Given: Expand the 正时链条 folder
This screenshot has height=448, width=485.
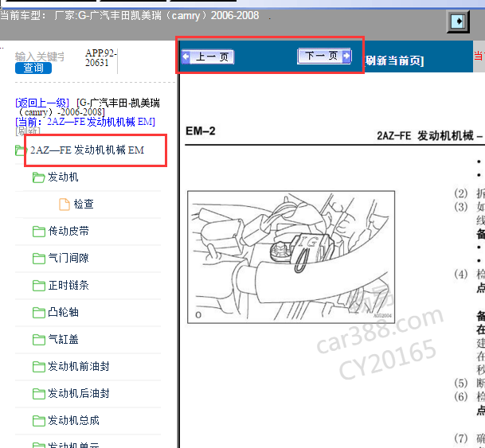Looking at the screenshot, I should [68, 285].
